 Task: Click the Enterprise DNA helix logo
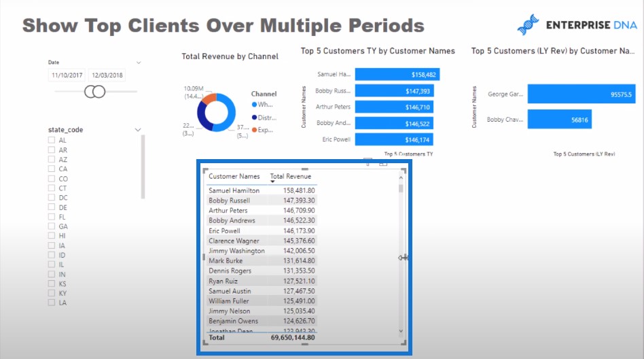(529, 24)
